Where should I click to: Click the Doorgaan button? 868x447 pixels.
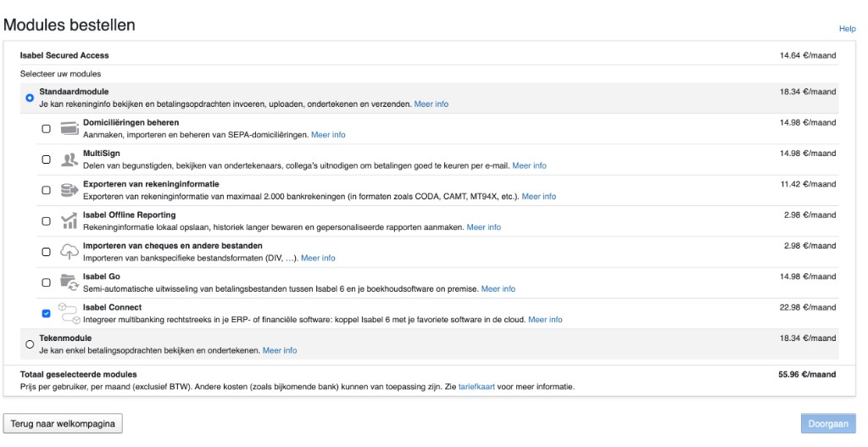point(828,424)
